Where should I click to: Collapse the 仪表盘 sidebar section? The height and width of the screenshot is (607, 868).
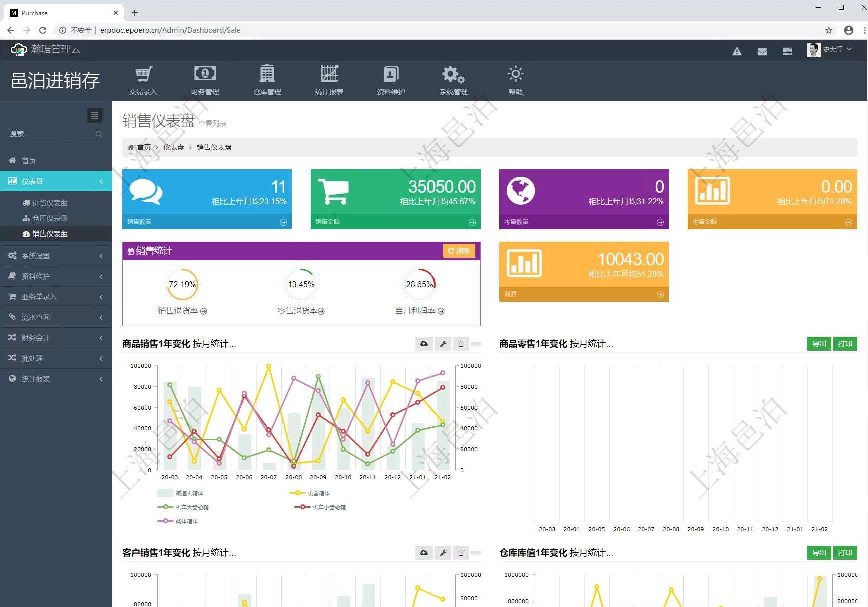tap(56, 181)
